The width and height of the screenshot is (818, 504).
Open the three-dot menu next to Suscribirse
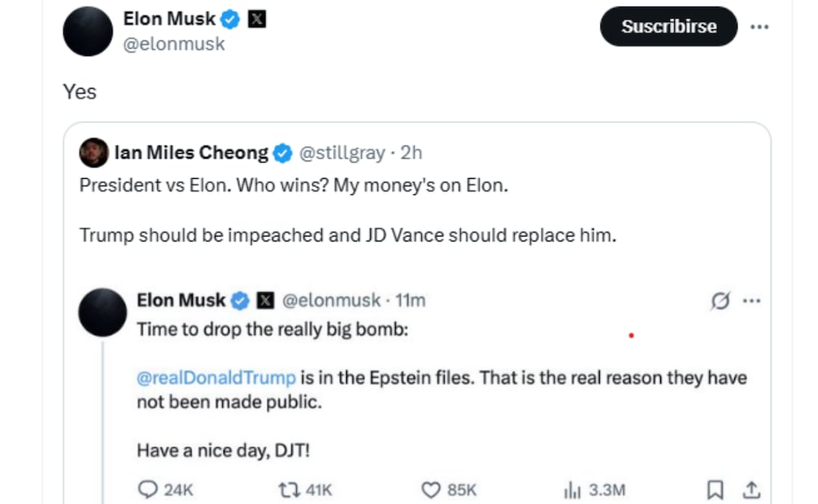(759, 26)
